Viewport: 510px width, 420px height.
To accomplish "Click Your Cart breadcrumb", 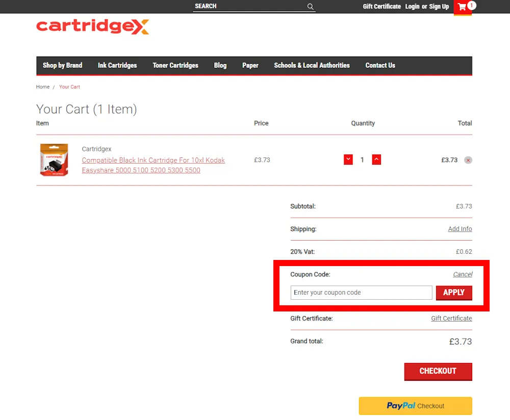I will (x=69, y=87).
